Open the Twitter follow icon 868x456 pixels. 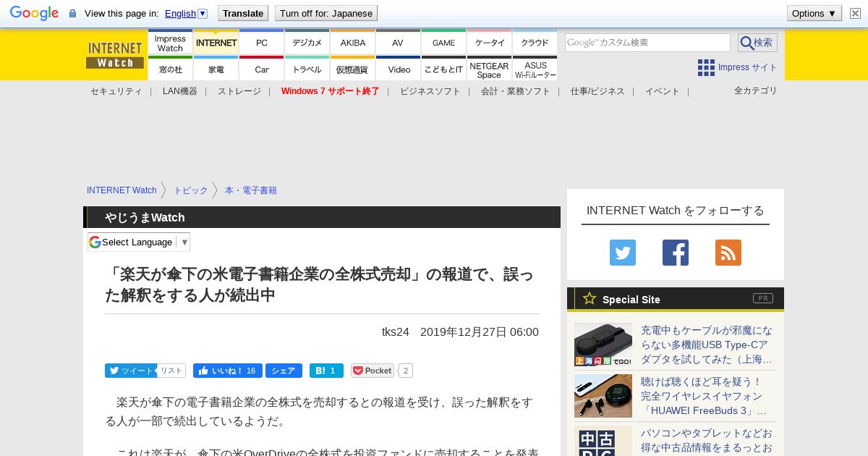pyautogui.click(x=623, y=253)
